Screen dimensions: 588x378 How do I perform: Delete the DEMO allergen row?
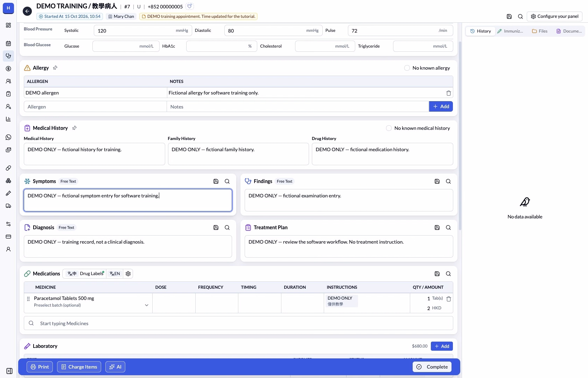pos(448,93)
